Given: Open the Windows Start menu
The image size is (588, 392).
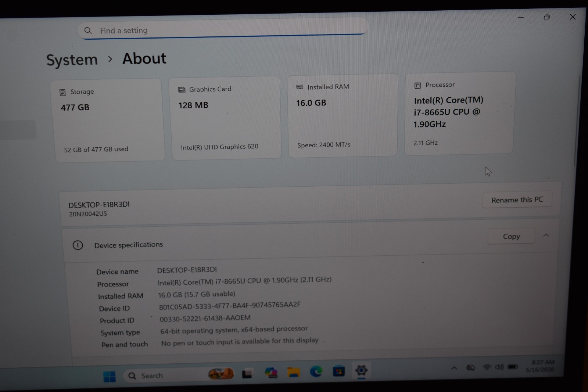Looking at the screenshot, I should click(109, 376).
